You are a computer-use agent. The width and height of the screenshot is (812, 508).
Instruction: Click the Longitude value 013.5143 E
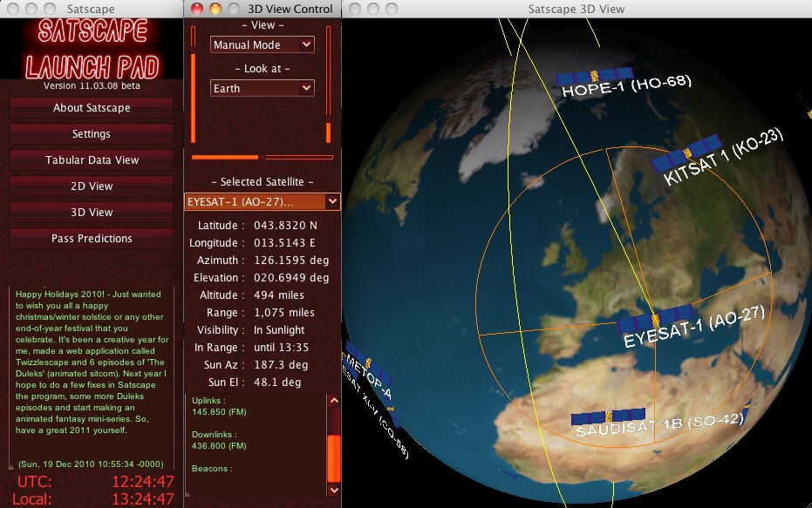click(284, 243)
